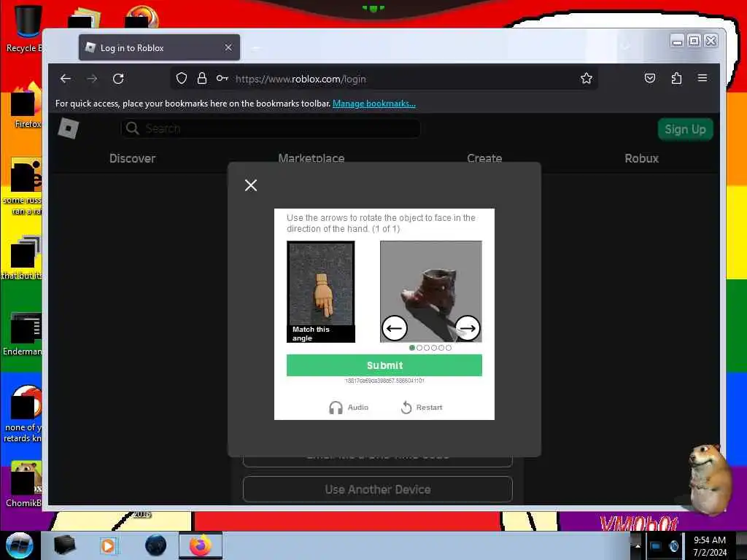Bookmark this page with the star
This screenshot has height=560, width=747.
click(587, 79)
